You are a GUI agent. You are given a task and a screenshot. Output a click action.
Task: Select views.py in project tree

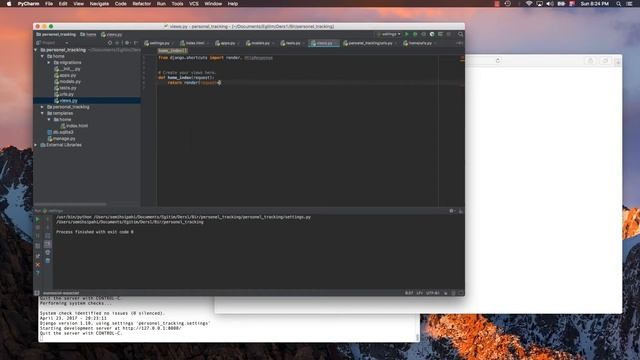[69, 100]
